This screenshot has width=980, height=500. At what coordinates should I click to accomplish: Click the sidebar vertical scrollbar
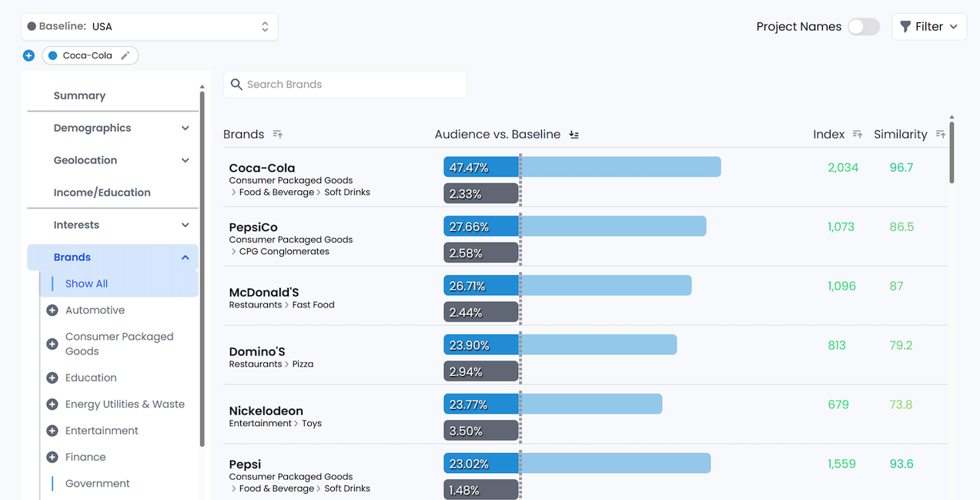202,268
